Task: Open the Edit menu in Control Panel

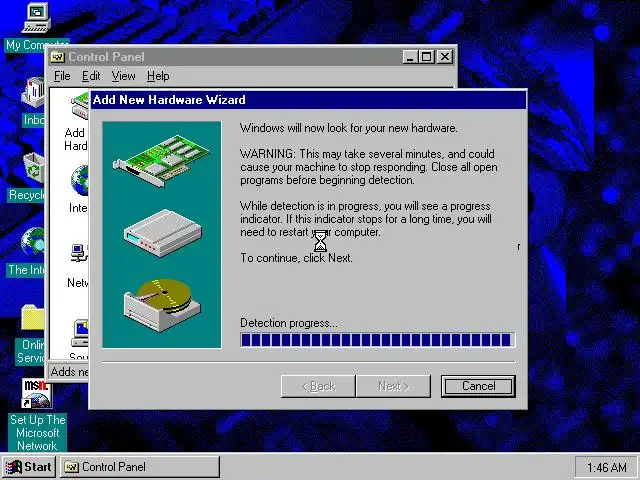Action: click(91, 76)
